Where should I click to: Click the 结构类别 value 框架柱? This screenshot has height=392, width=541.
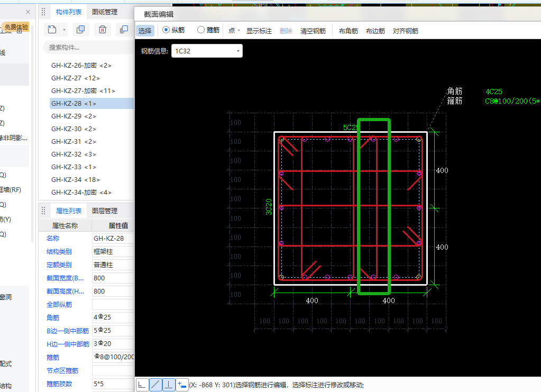[113, 252]
